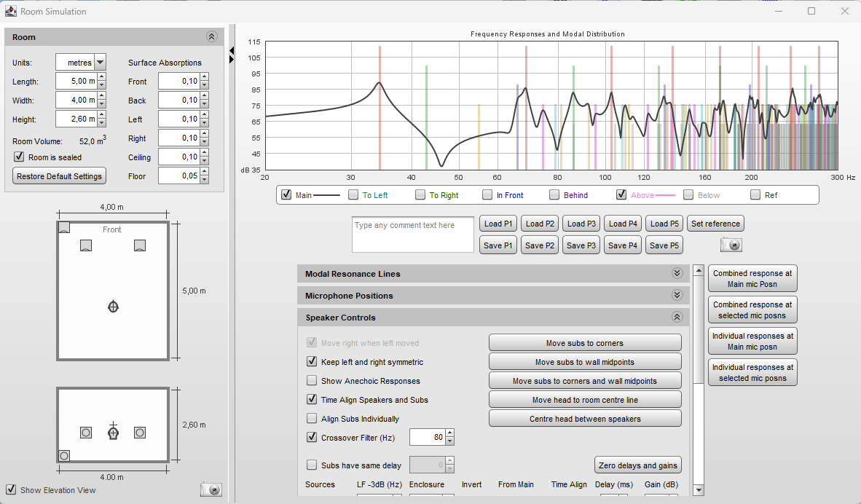The width and height of the screenshot is (861, 504).
Task: Enable the To Left response trace
Action: 353,195
